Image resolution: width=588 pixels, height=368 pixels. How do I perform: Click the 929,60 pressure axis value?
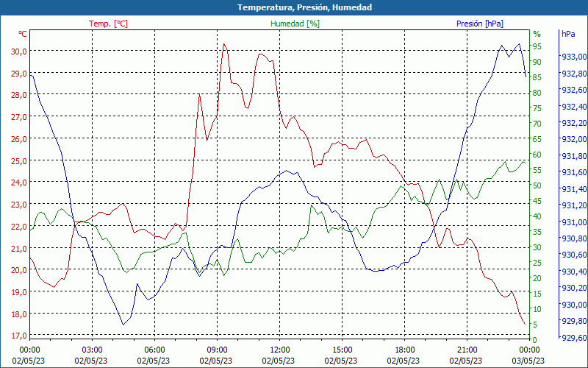pos(573,338)
